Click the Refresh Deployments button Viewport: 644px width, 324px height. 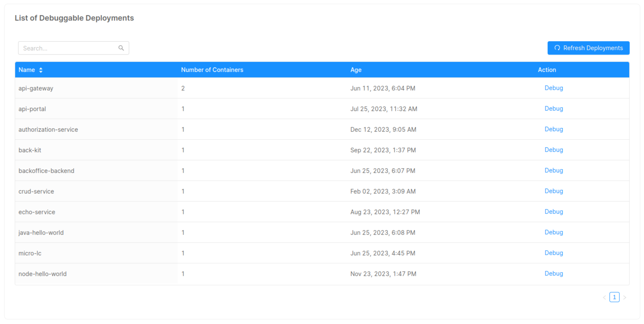point(588,48)
